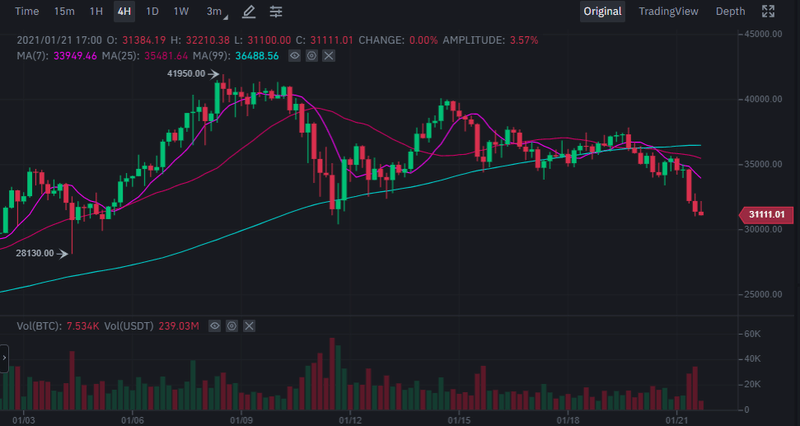Select the 4H interval

coord(124,12)
